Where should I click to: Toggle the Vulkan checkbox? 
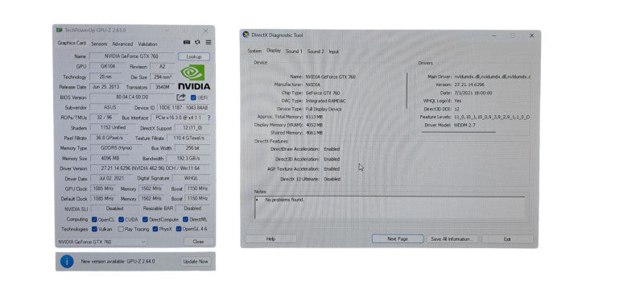tap(94, 230)
